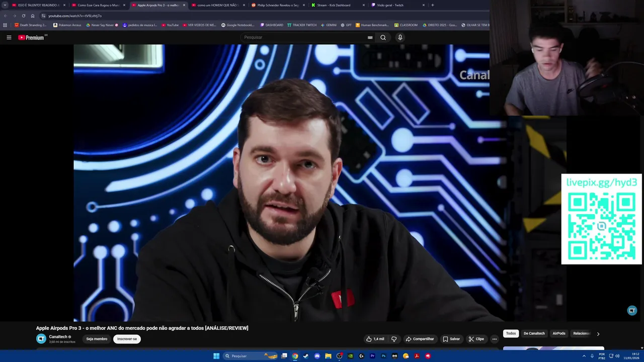Focus the Pesquisar search field on YouTube
644x362 pixels.
[304, 37]
